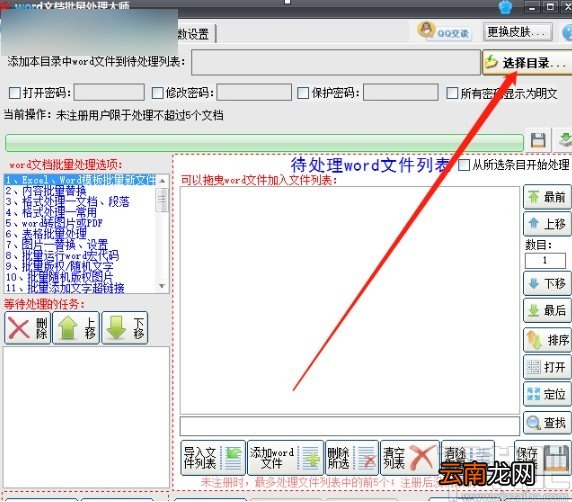Image resolution: width=572 pixels, height=502 pixels.
Task: Select 2、内容批量替换 option
Action: pyautogui.click(x=46, y=190)
